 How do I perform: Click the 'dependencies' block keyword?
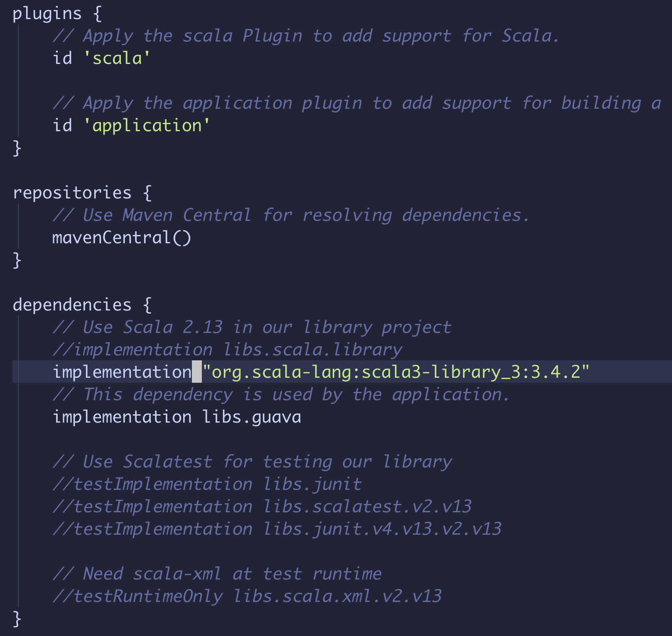72,305
